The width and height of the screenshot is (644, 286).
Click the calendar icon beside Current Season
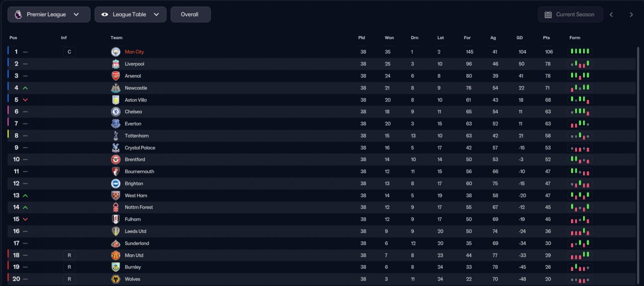coord(548,15)
